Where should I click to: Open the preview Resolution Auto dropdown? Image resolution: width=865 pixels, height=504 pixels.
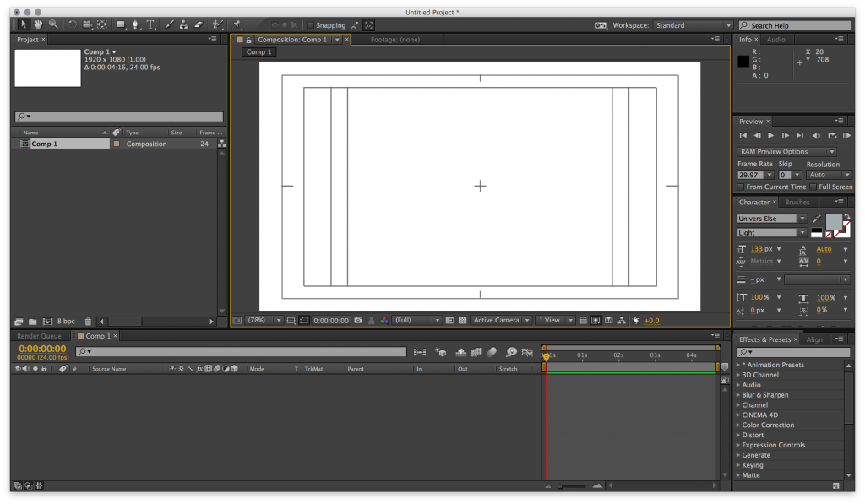coord(829,175)
